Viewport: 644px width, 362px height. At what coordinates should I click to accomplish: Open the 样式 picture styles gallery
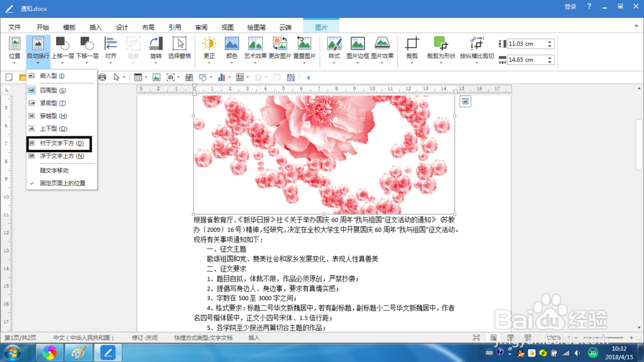[334, 48]
